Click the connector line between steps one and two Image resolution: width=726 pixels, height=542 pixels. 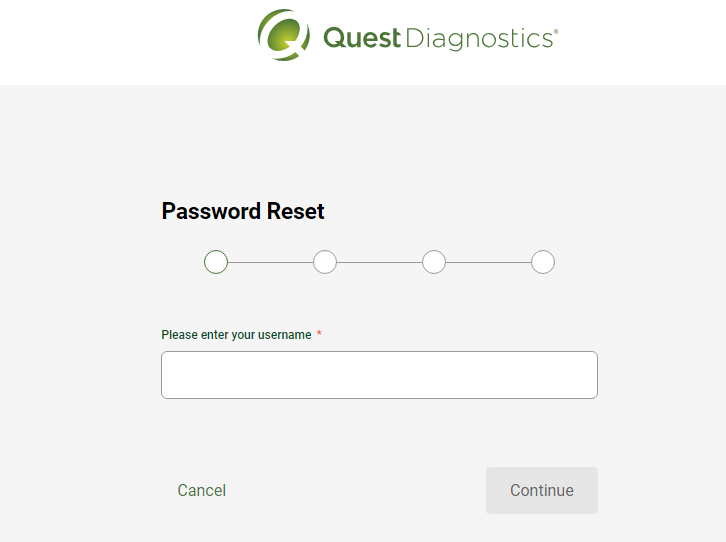coord(270,262)
